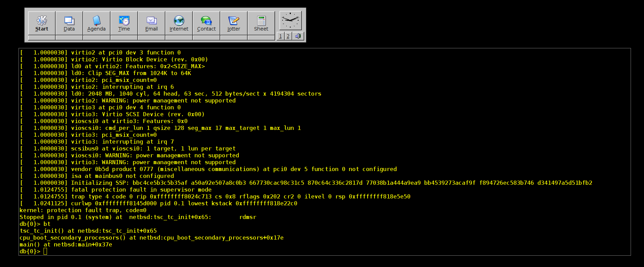Viewport: 644px width, 267px height.
Task: Click 'vioscsi0 at virtio3: Features: 0x0' line
Action: 104,121
